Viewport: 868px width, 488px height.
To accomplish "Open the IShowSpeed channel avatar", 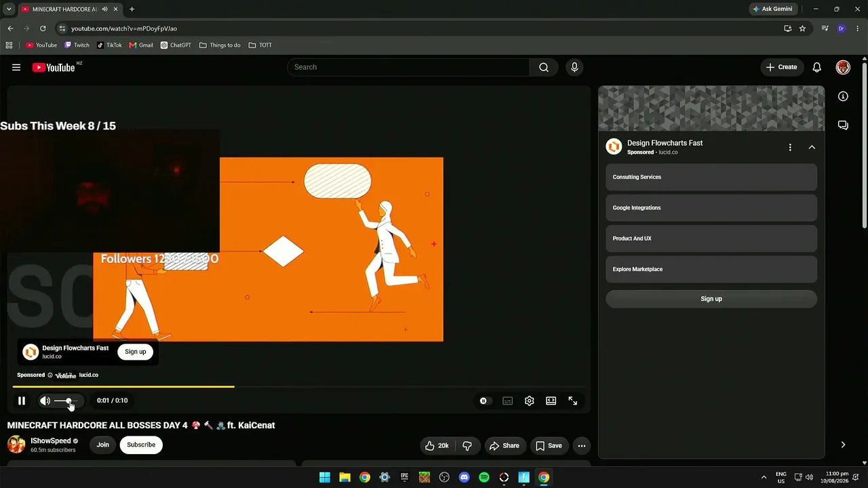I will (x=16, y=445).
